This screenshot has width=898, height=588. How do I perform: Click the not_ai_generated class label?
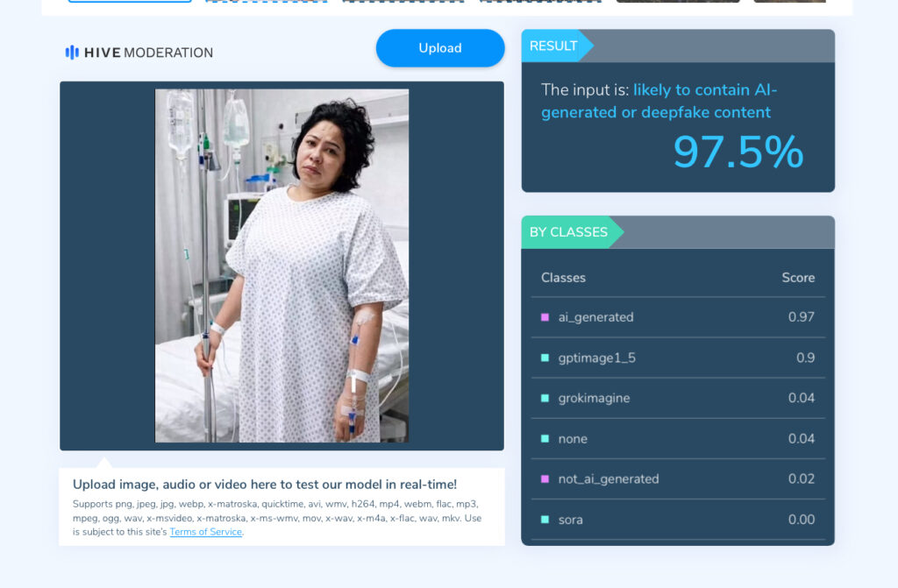coord(609,478)
